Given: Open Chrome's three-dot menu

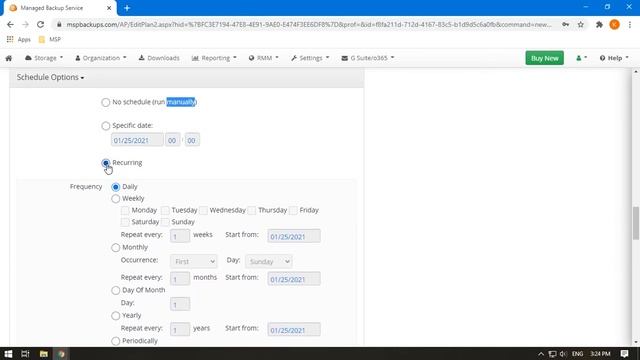Looking at the screenshot, I should (x=630, y=24).
